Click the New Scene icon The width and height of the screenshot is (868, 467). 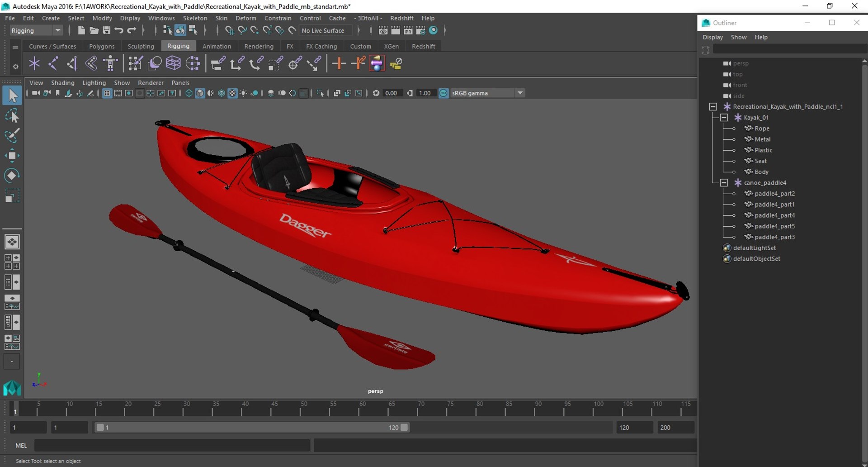click(x=81, y=30)
